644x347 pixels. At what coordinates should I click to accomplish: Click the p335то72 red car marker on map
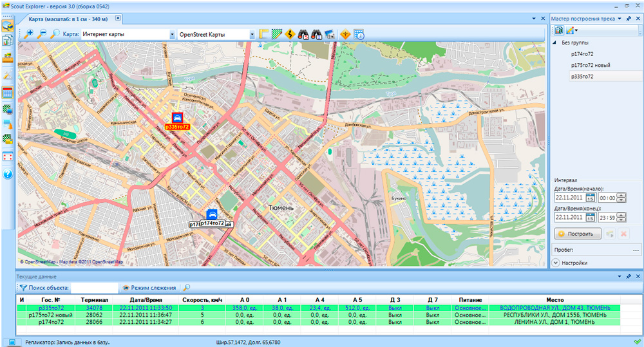click(x=178, y=118)
